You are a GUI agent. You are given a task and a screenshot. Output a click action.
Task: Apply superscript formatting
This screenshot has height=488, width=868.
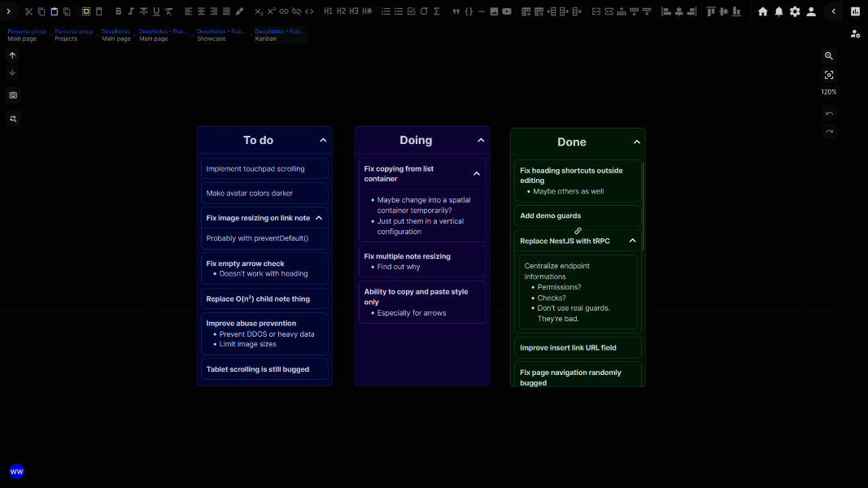[271, 11]
